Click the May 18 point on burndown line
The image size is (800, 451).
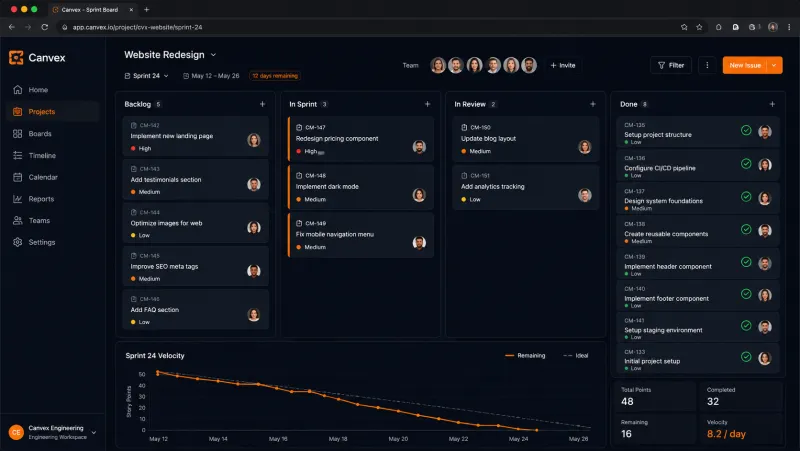point(339,399)
